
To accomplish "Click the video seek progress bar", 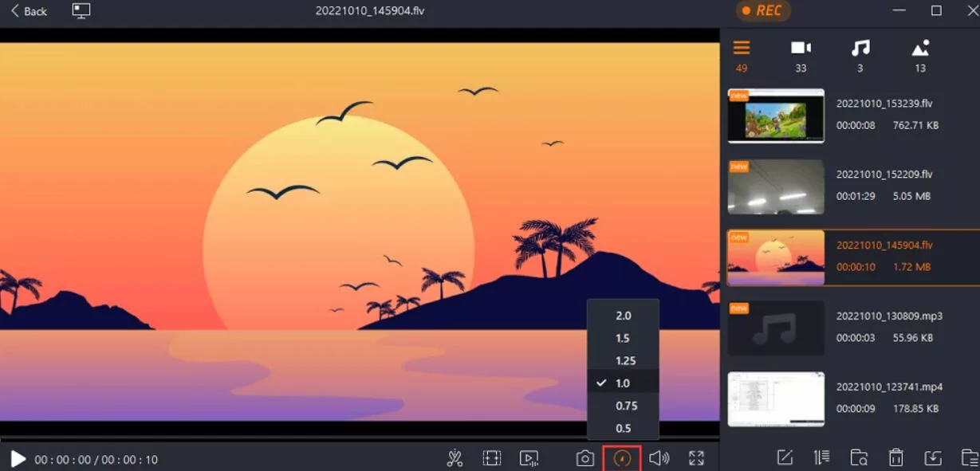I will (x=360, y=439).
